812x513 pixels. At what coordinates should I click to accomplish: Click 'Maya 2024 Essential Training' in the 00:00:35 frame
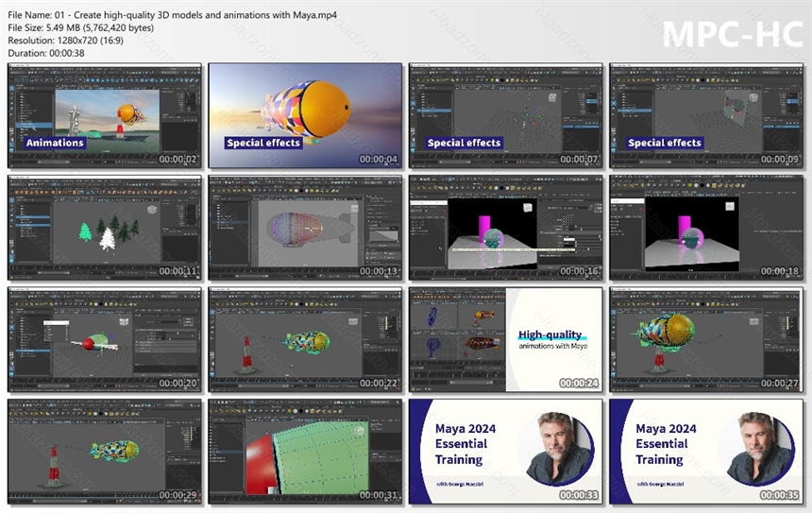click(x=666, y=444)
